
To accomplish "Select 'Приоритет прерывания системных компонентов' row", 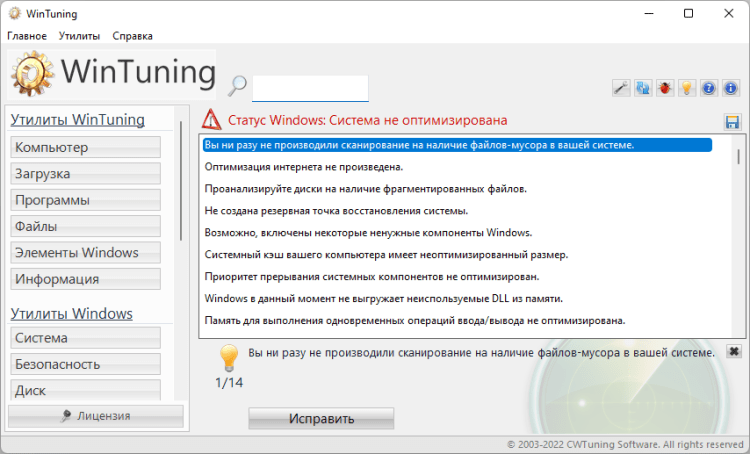I will coord(457,277).
